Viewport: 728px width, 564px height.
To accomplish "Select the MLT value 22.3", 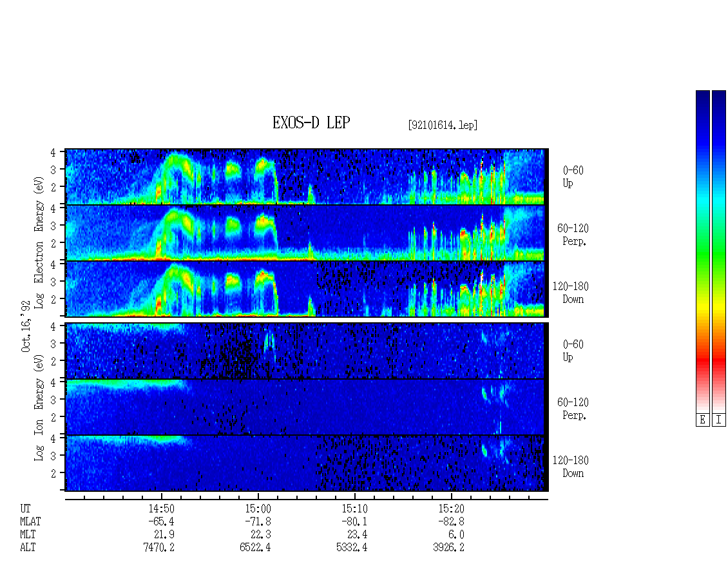I will point(260,535).
